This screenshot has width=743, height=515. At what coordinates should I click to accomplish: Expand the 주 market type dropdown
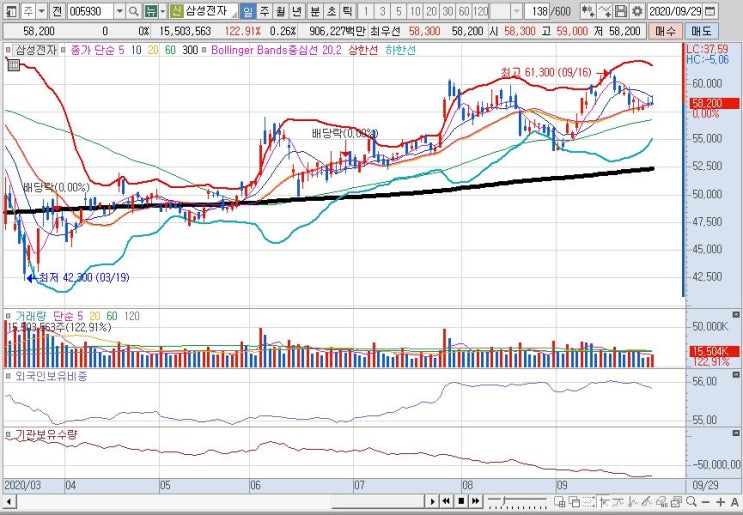click(x=42, y=10)
